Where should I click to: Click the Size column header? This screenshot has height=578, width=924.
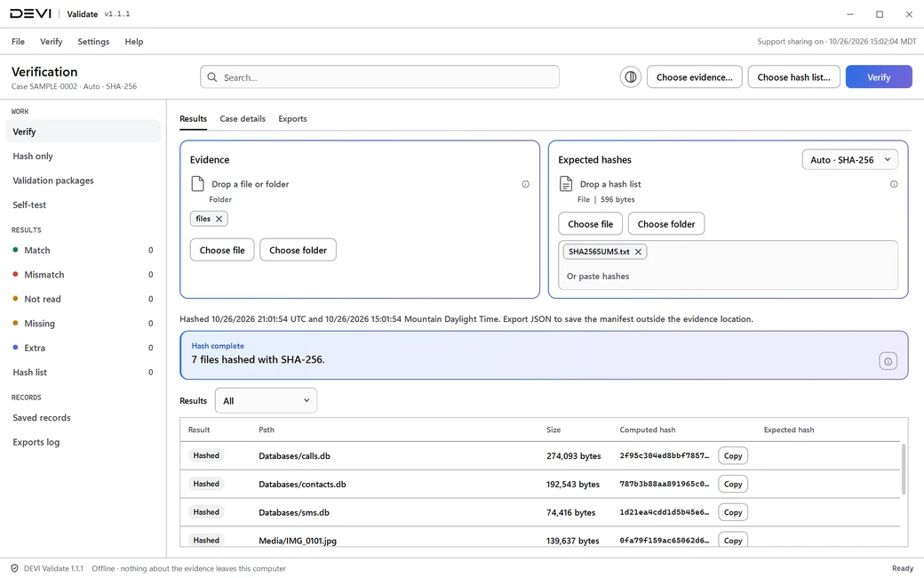[554, 430]
